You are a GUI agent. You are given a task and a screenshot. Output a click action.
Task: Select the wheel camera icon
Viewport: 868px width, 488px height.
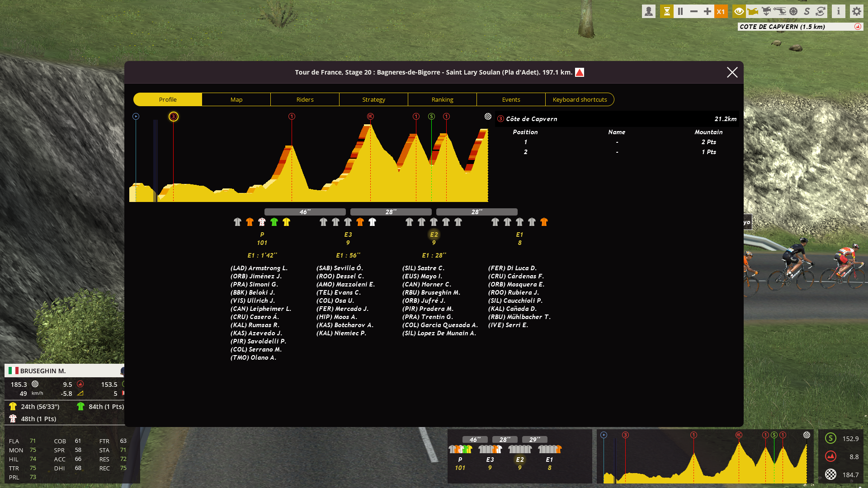pyautogui.click(x=793, y=11)
